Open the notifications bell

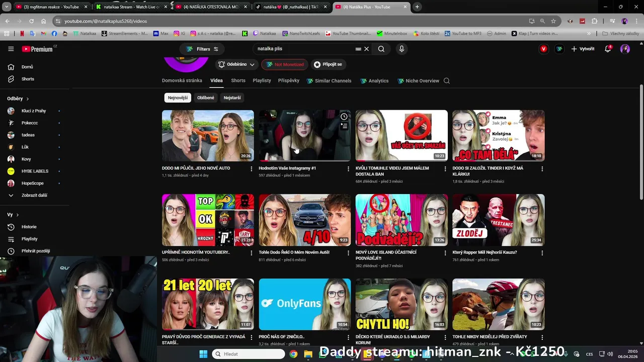tap(608, 49)
